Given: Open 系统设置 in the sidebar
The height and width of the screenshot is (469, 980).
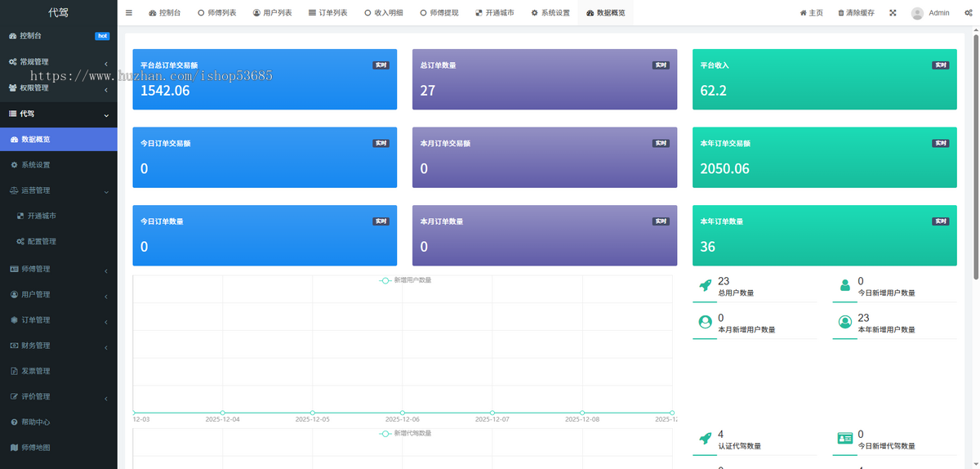Looking at the screenshot, I should click(35, 165).
